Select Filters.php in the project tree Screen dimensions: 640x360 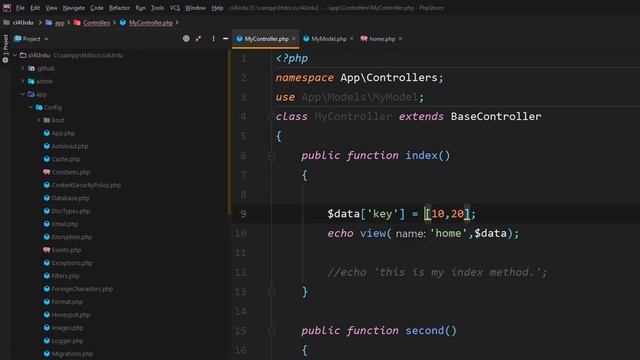66,276
